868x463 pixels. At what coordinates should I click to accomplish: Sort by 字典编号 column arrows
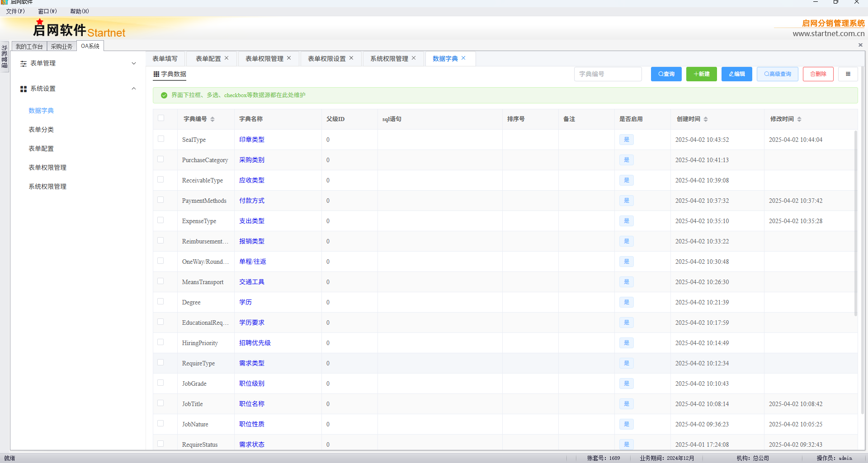[212, 119]
